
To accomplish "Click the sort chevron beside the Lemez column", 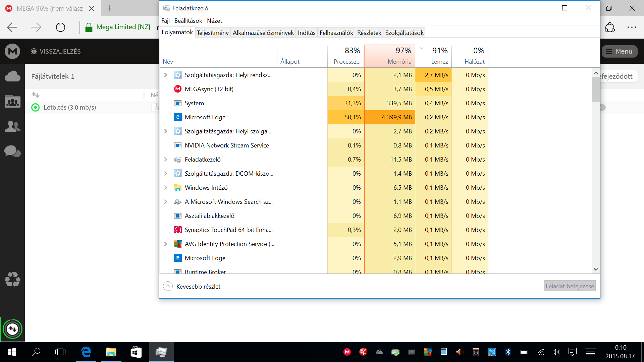I will click(422, 49).
